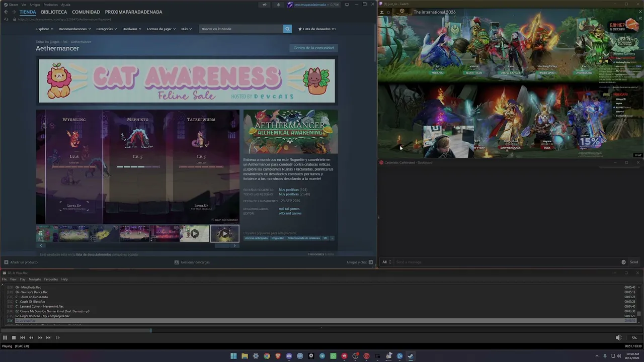Open Steam notifications bell
The image size is (644, 362).
pos(278,5)
